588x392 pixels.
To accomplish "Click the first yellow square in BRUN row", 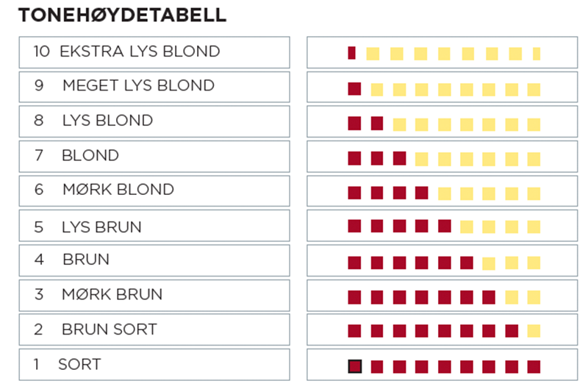I will (489, 263).
